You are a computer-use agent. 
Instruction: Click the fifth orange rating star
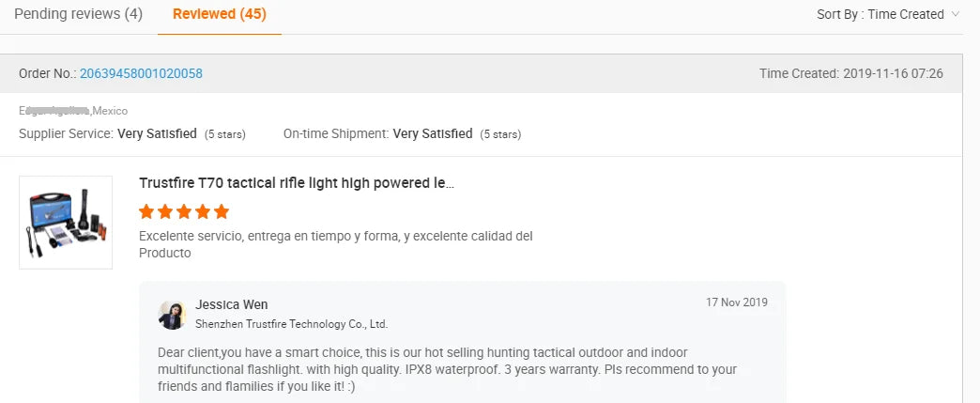click(x=222, y=211)
